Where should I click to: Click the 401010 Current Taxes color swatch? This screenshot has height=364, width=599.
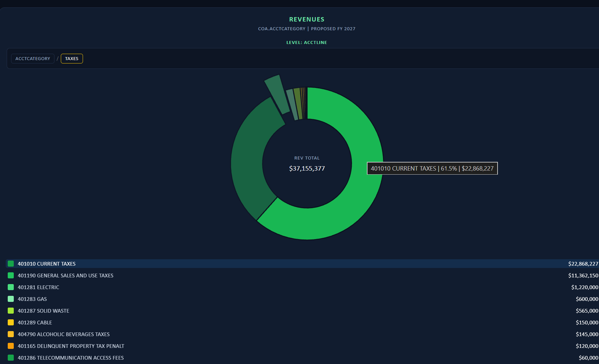11,264
